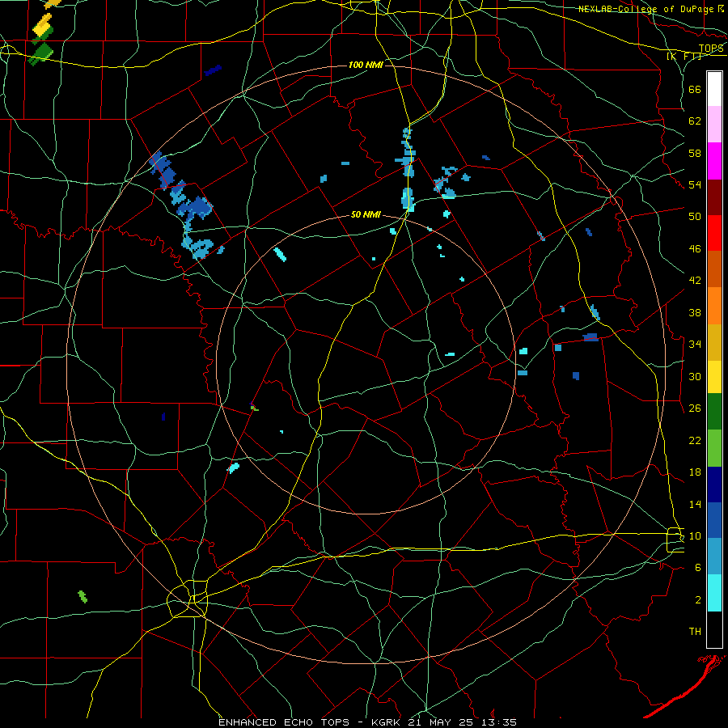The width and height of the screenshot is (728, 728).
Task: Pick the gold legend swatch
Action: (714, 342)
